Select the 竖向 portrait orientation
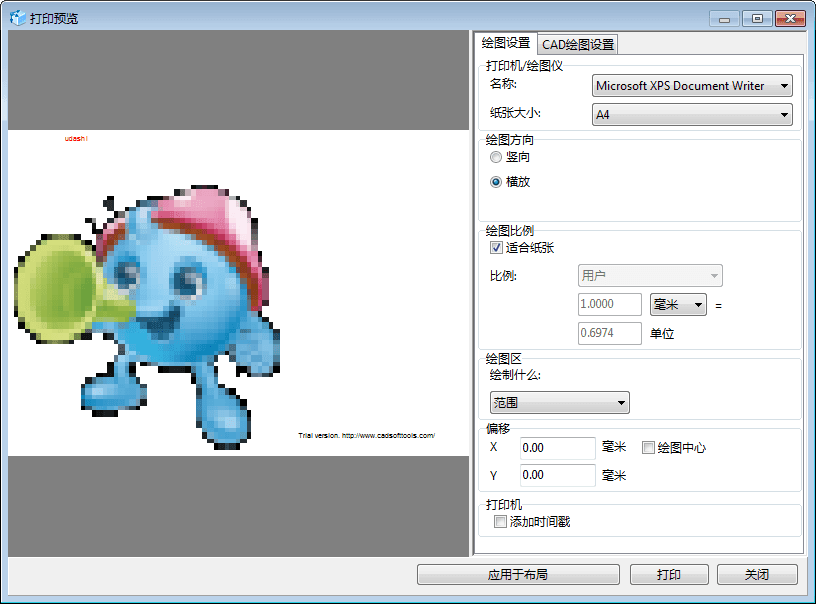The height and width of the screenshot is (604, 816). pyautogui.click(x=496, y=157)
